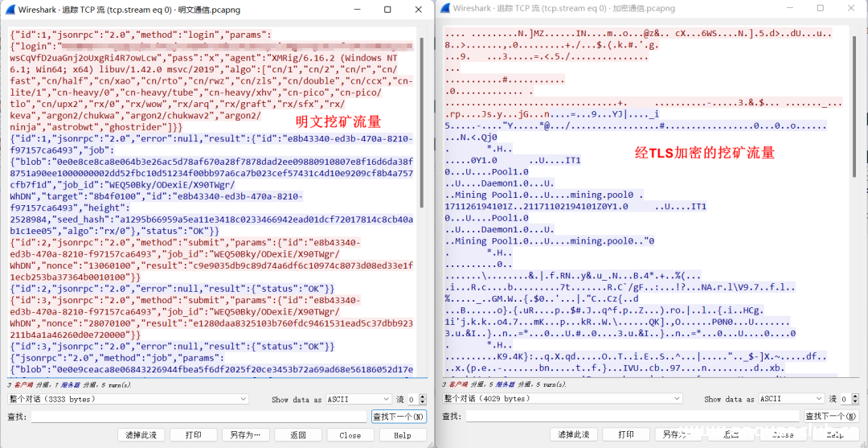Minimize the 加密通信.pcapng stream window

pyautogui.click(x=784, y=9)
